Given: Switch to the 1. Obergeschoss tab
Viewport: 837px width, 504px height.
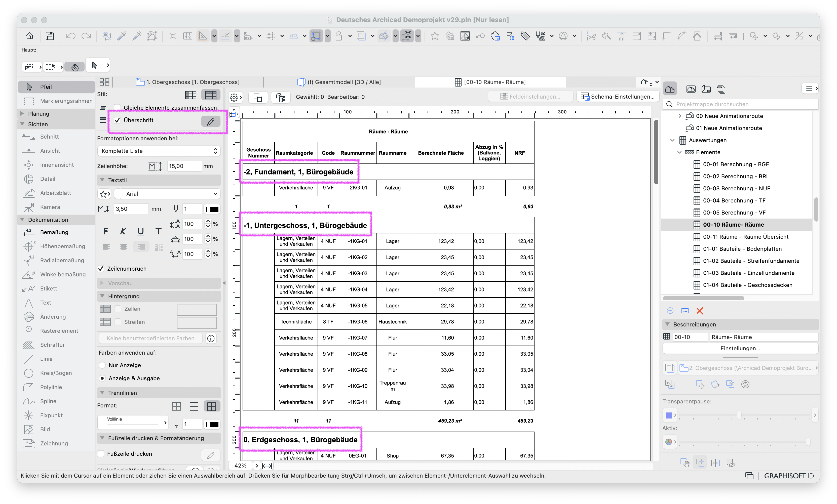Looking at the screenshot, I should coord(188,82).
